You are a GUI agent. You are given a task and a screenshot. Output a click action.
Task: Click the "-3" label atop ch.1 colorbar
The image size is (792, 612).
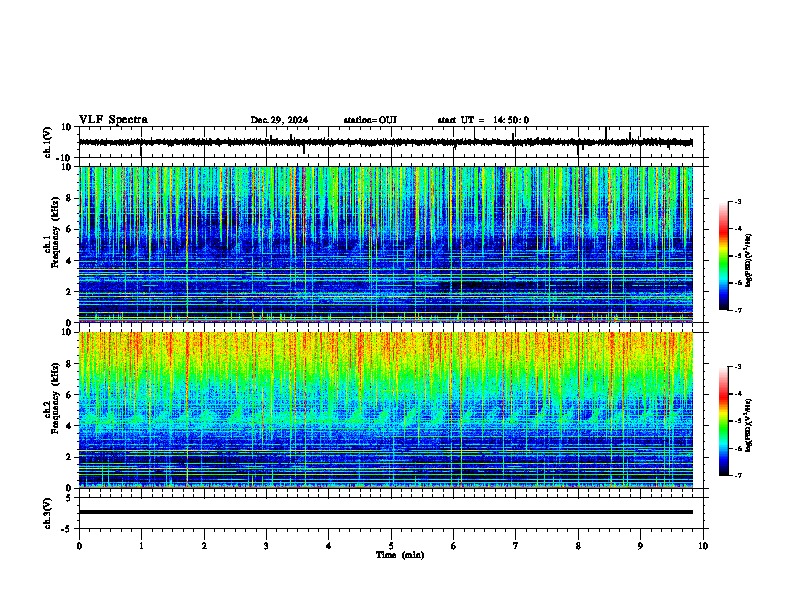coord(738,202)
